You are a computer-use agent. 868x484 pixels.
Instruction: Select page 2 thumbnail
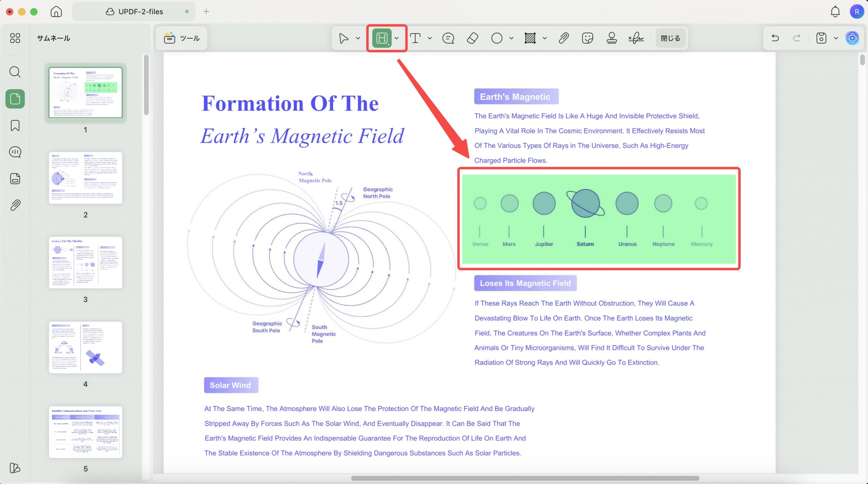[85, 178]
